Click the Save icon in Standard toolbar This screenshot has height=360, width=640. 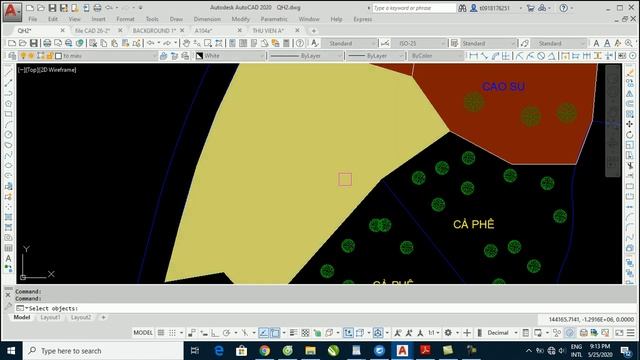(x=33, y=43)
